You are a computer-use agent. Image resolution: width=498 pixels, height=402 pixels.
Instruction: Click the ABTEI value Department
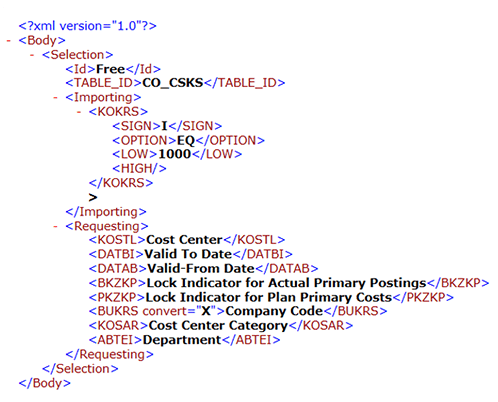(182, 340)
